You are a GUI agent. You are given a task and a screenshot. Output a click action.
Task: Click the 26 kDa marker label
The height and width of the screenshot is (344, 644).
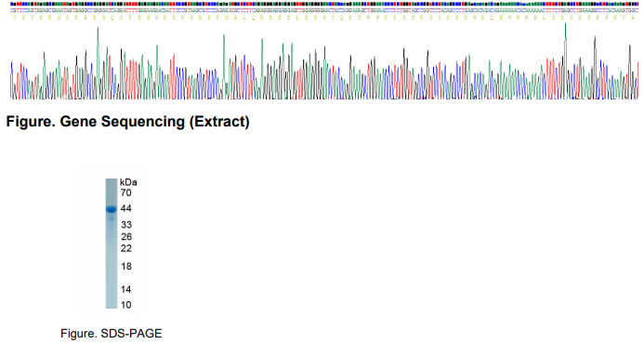pyautogui.click(x=126, y=236)
